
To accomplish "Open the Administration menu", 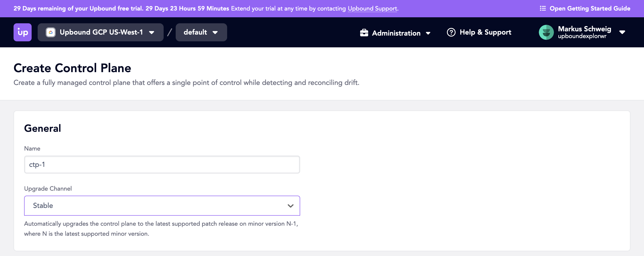I will 395,33.
